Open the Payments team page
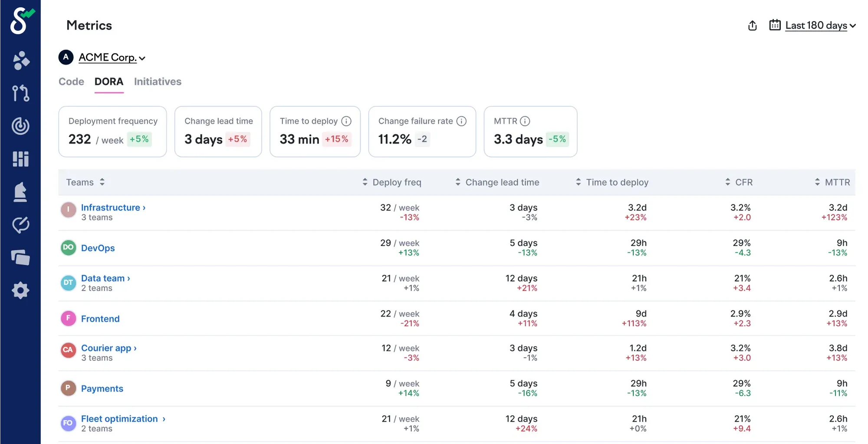 (102, 388)
